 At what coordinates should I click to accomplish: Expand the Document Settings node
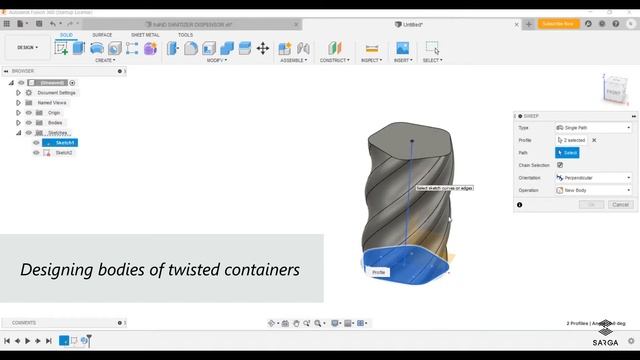tap(18, 93)
